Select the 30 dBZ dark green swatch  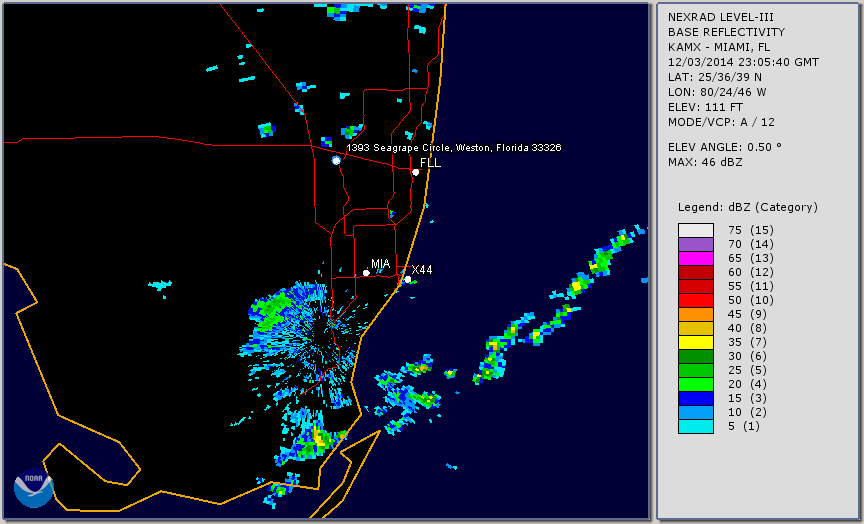(696, 356)
